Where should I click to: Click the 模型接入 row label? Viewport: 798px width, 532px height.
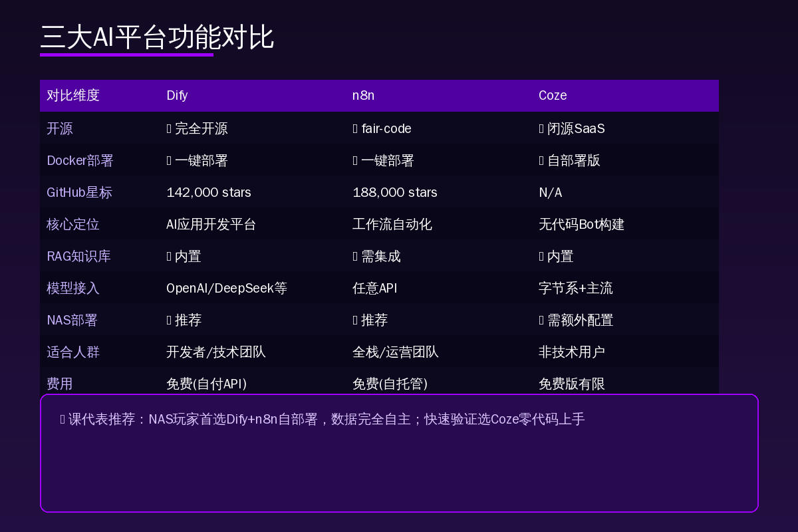73,288
